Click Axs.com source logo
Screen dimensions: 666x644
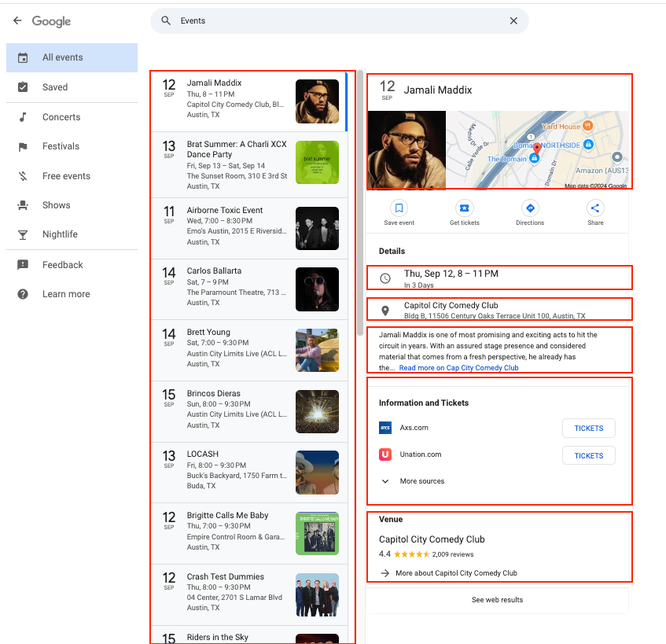pyautogui.click(x=385, y=428)
